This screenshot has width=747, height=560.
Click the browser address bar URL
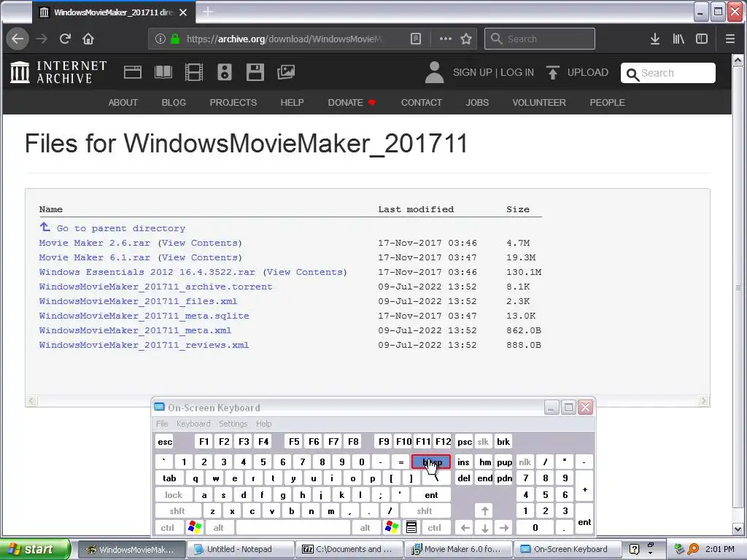(285, 39)
